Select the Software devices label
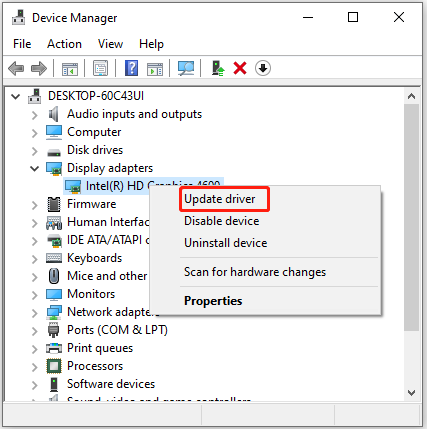Viewport: 427px width, 429px height. (x=111, y=384)
